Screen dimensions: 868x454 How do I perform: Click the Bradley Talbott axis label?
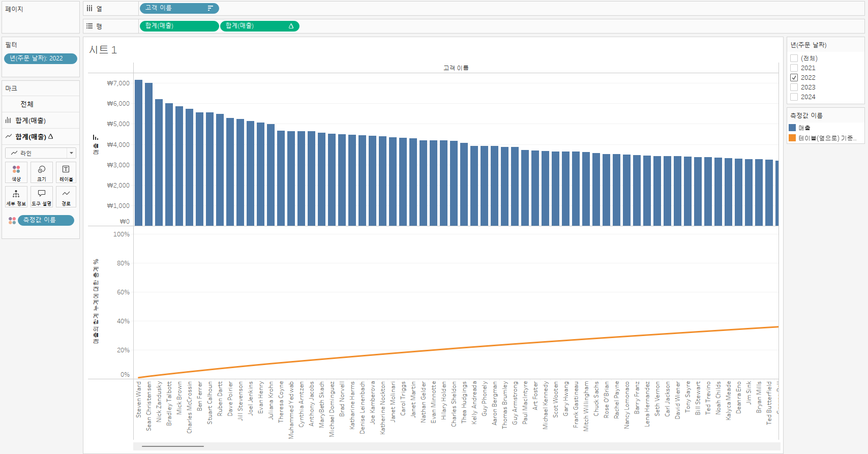pyautogui.click(x=169, y=404)
